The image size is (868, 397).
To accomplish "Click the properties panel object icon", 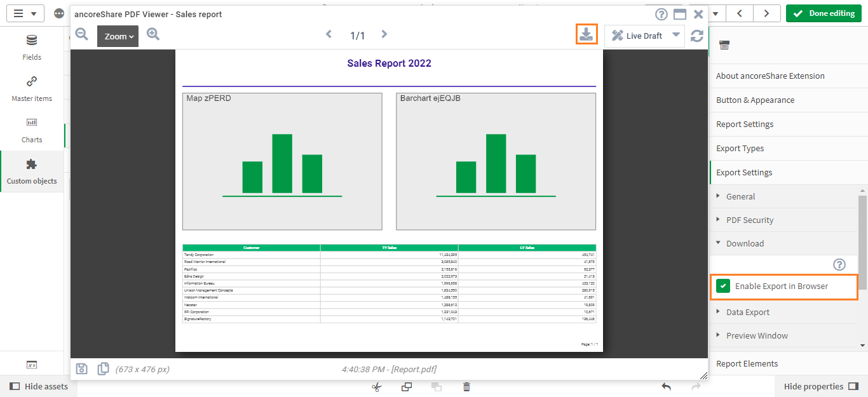I will 724,45.
